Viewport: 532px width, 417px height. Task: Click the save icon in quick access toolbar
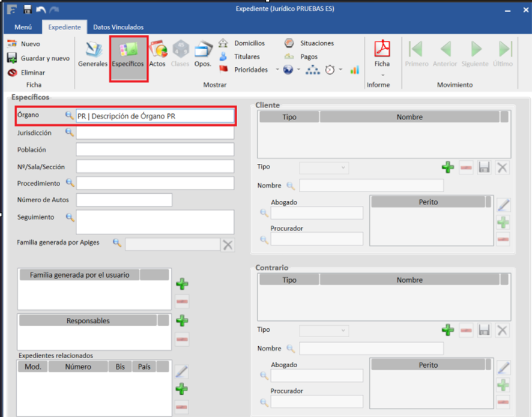click(28, 9)
